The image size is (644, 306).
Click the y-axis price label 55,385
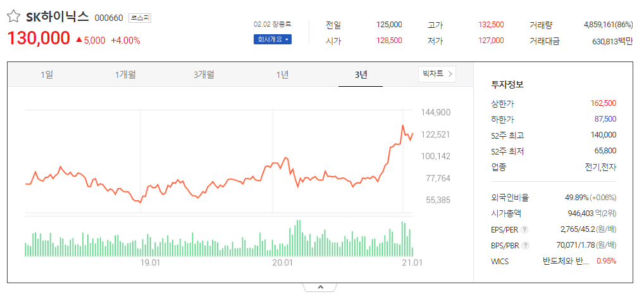438,200
